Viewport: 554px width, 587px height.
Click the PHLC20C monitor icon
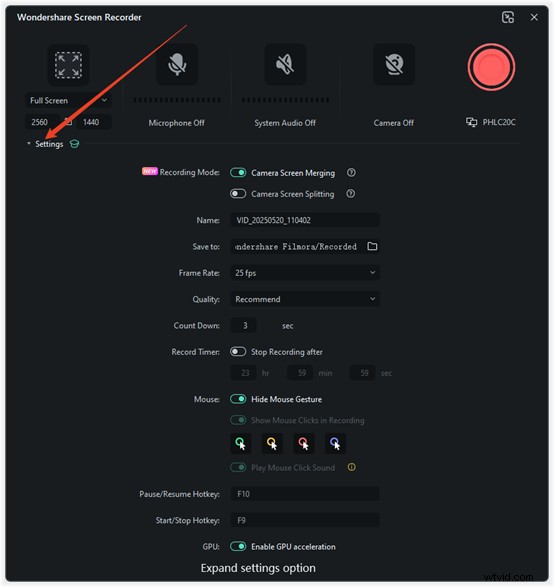471,122
